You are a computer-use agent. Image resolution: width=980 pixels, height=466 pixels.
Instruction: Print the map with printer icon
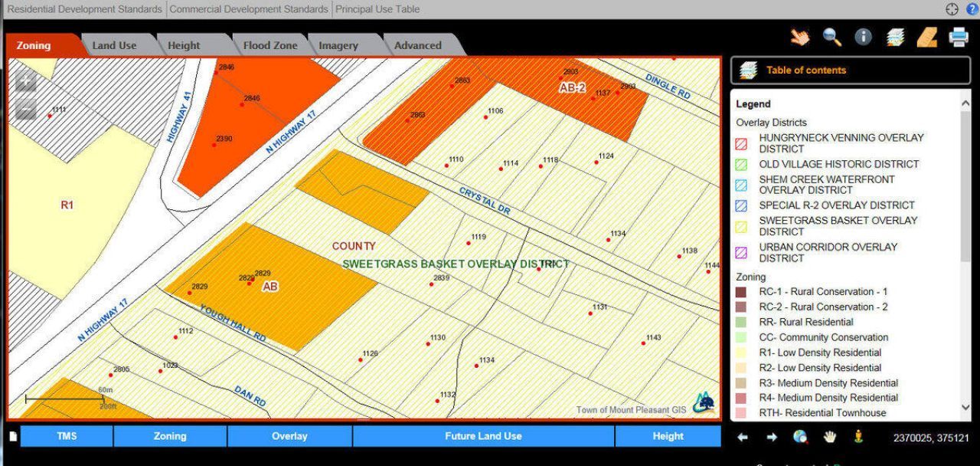959,37
